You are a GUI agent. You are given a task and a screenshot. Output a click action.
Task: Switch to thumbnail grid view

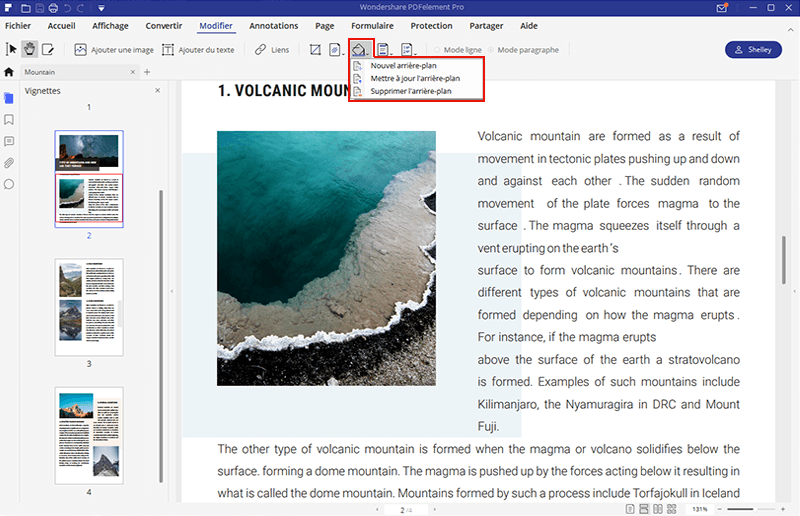click(671, 509)
